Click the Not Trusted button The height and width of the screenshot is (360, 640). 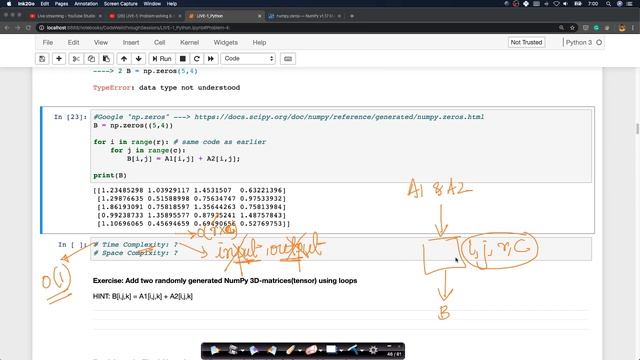(526, 42)
